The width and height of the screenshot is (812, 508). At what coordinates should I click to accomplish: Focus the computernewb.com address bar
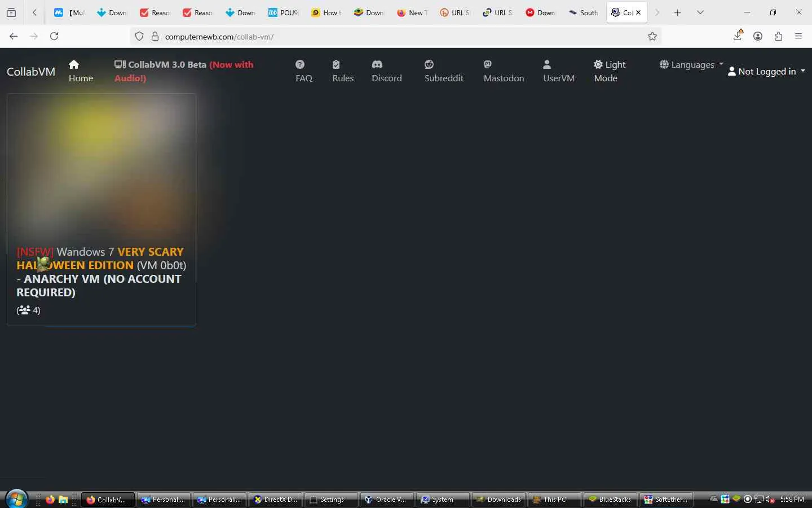pos(395,37)
